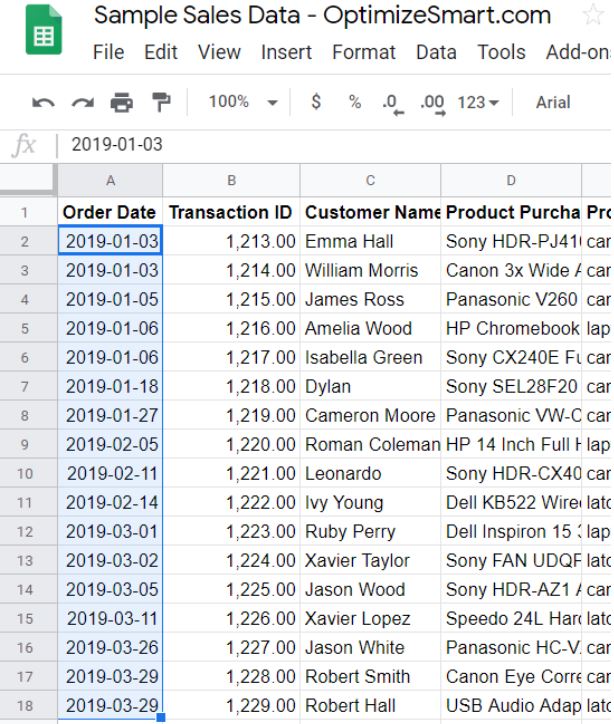Click customer cell Roman Coleman
This screenshot has height=724, width=614.
370,445
